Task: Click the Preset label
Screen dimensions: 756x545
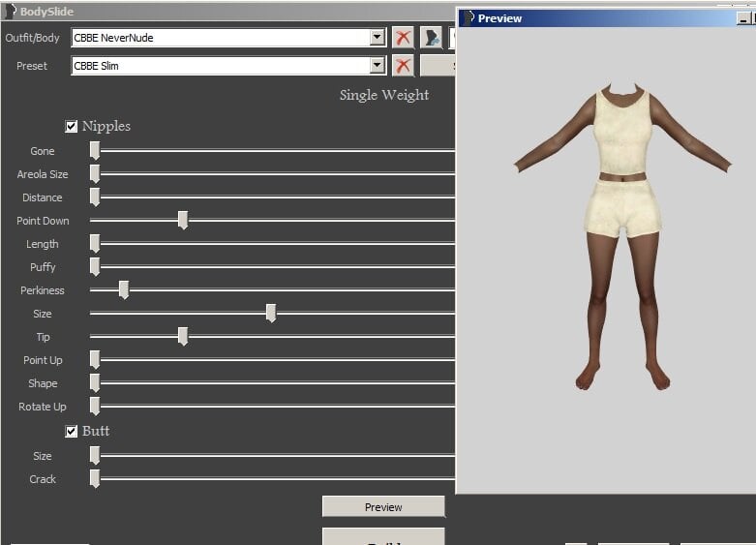Action: click(x=32, y=66)
